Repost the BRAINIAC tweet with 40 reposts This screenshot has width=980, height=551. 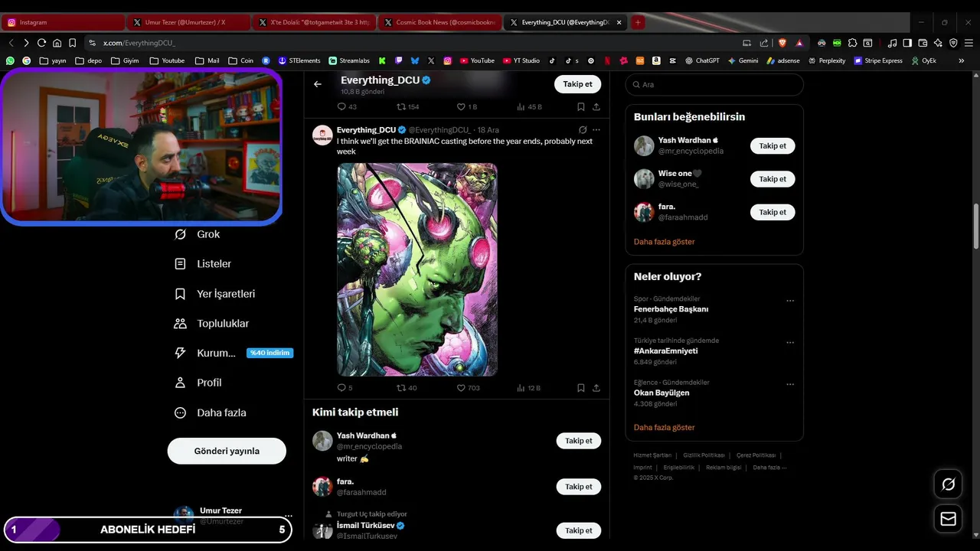[406, 388]
